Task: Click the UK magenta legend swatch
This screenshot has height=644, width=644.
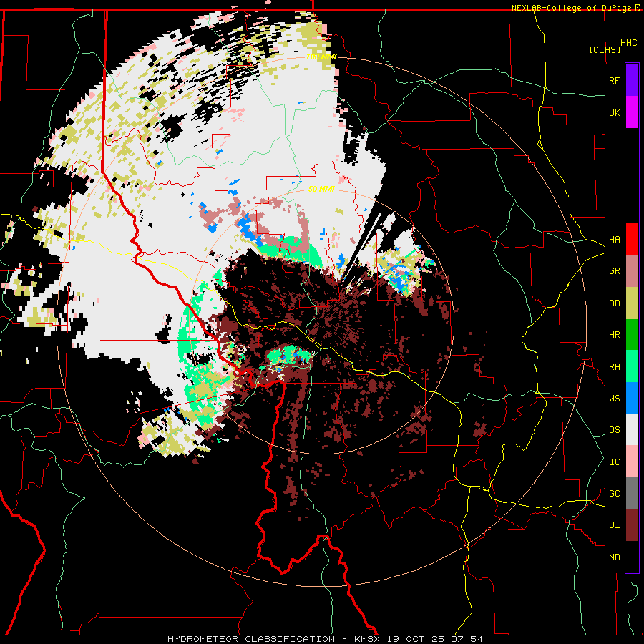Action: pos(632,112)
